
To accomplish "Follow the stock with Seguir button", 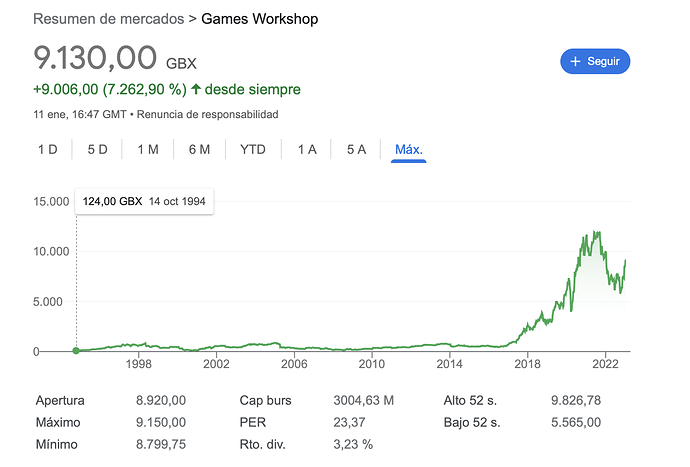I will (595, 61).
